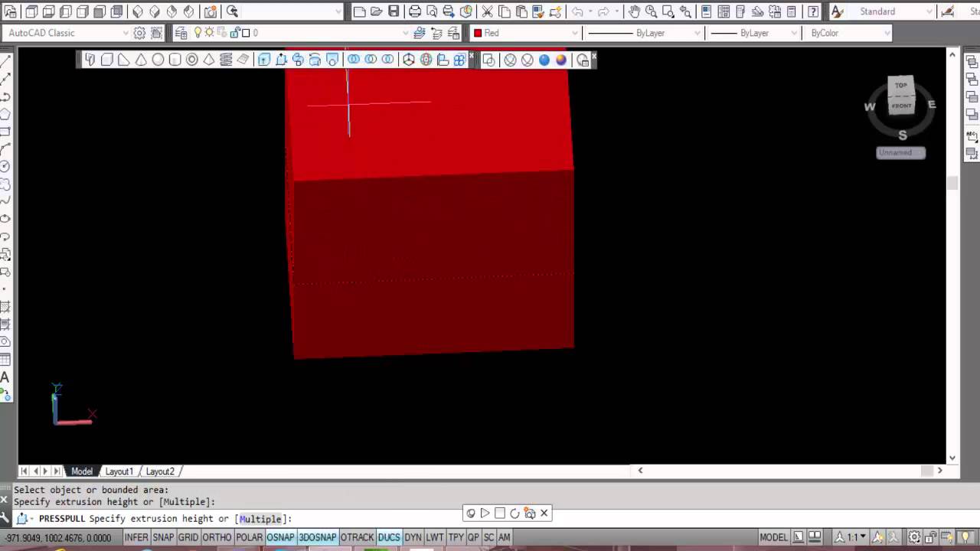Viewport: 980px width, 551px height.
Task: Select the Helix tool
Action: tap(226, 60)
